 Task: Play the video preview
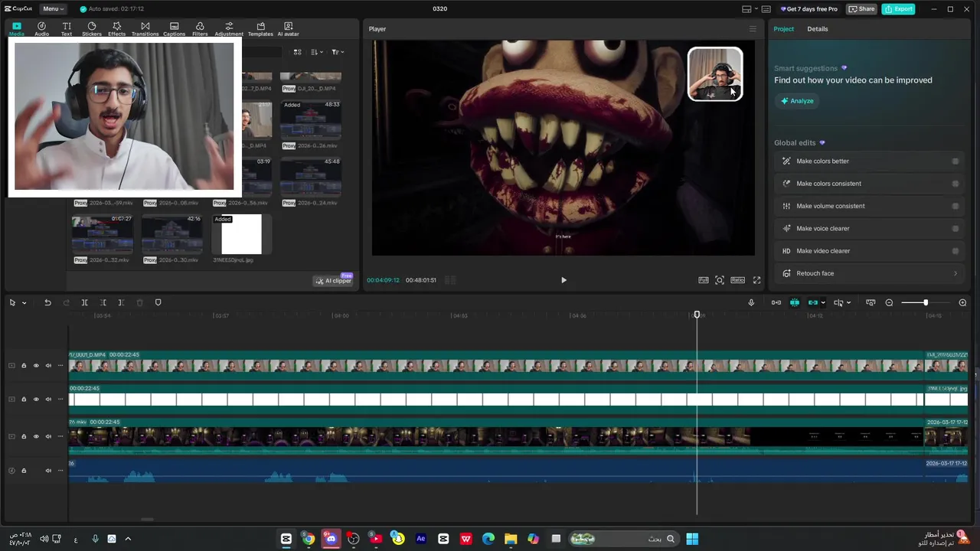click(x=563, y=280)
